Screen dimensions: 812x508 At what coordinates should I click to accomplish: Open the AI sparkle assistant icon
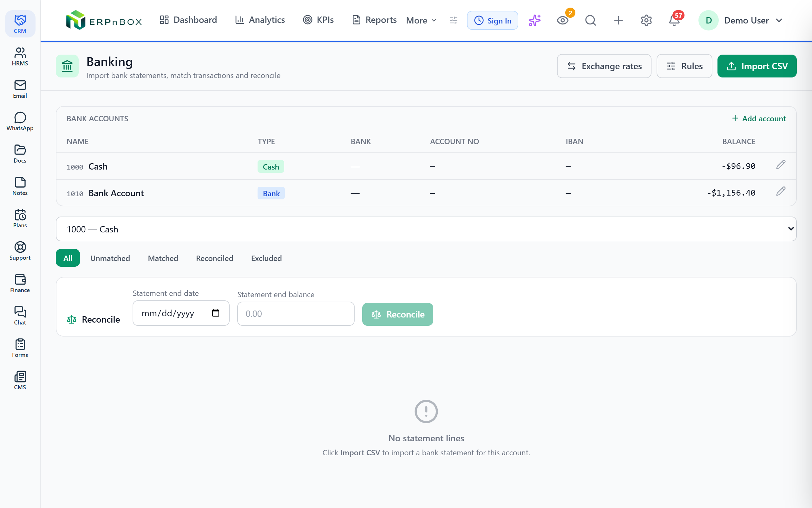[x=535, y=21]
